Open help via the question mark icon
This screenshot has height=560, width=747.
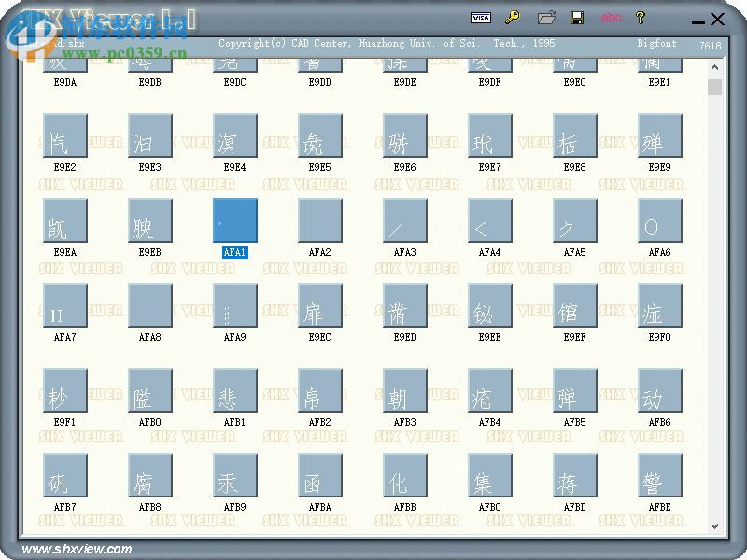click(x=641, y=17)
